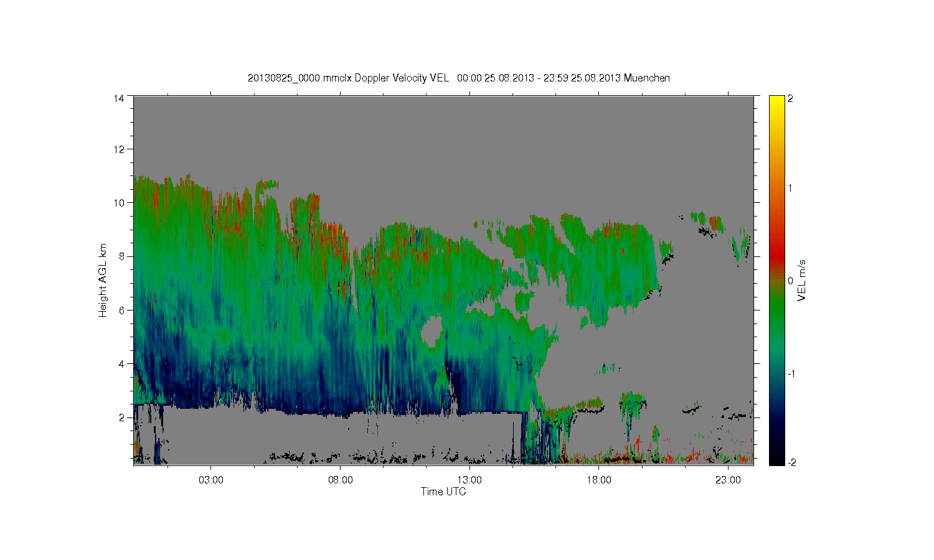Click the 12 km height tick label

pyautogui.click(x=119, y=149)
